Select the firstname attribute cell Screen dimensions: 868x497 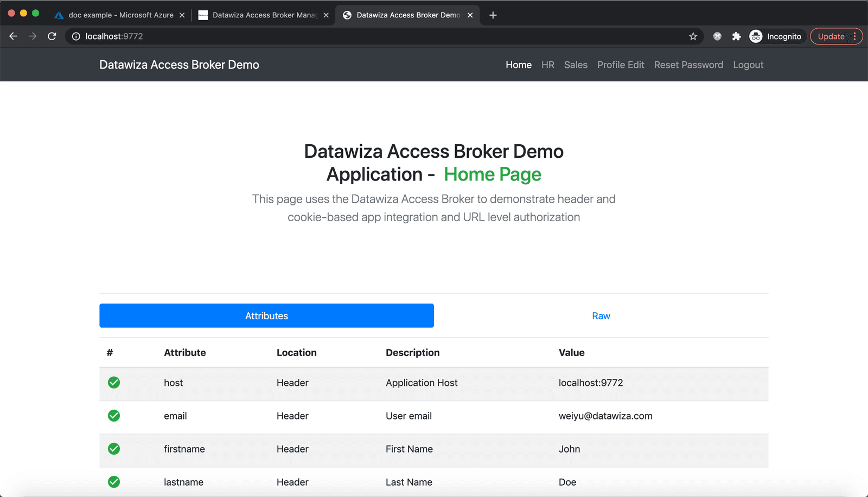pyautogui.click(x=184, y=449)
